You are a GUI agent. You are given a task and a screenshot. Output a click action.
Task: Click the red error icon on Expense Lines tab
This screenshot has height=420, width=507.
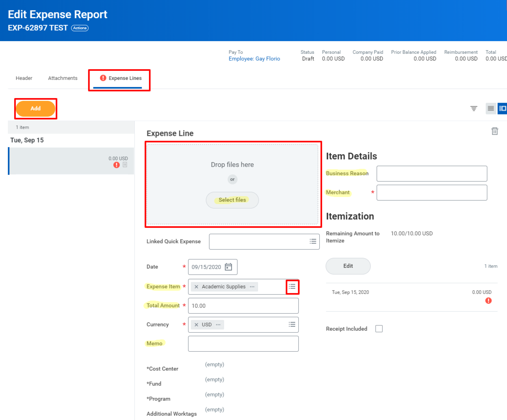103,78
